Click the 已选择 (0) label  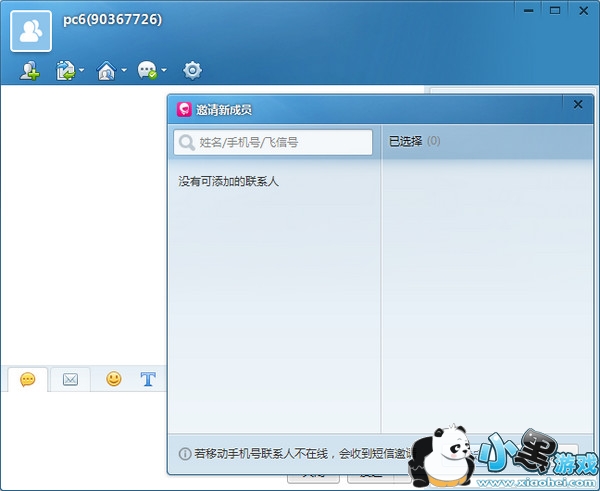pos(414,141)
